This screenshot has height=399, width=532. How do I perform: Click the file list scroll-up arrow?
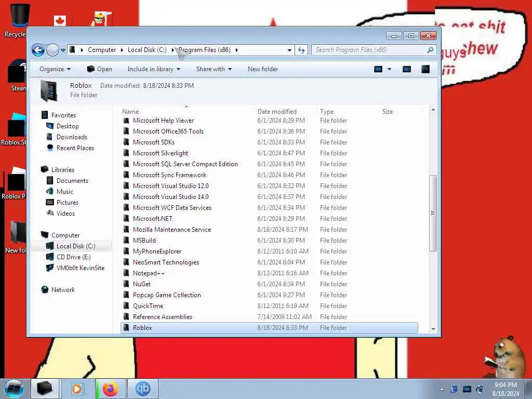click(x=433, y=110)
